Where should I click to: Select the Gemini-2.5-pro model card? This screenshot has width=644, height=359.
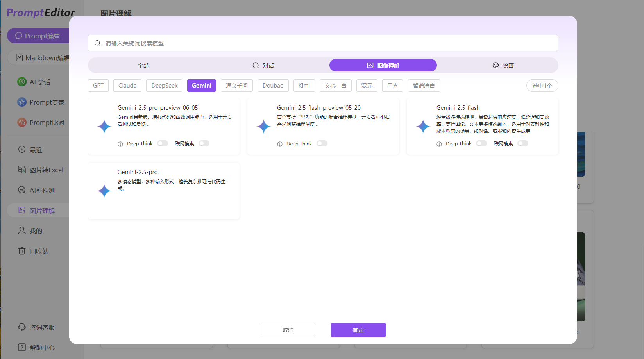point(164,191)
